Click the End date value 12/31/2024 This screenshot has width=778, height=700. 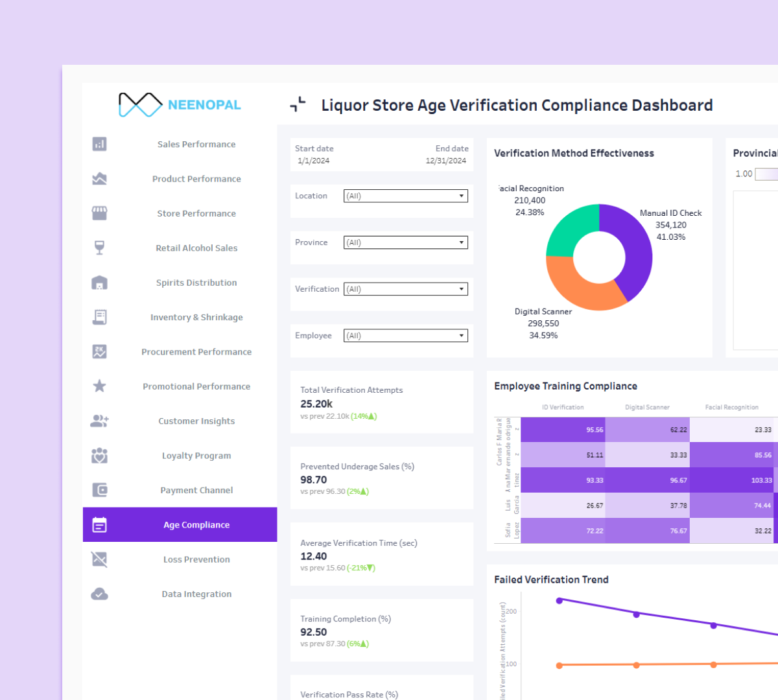[x=446, y=161]
